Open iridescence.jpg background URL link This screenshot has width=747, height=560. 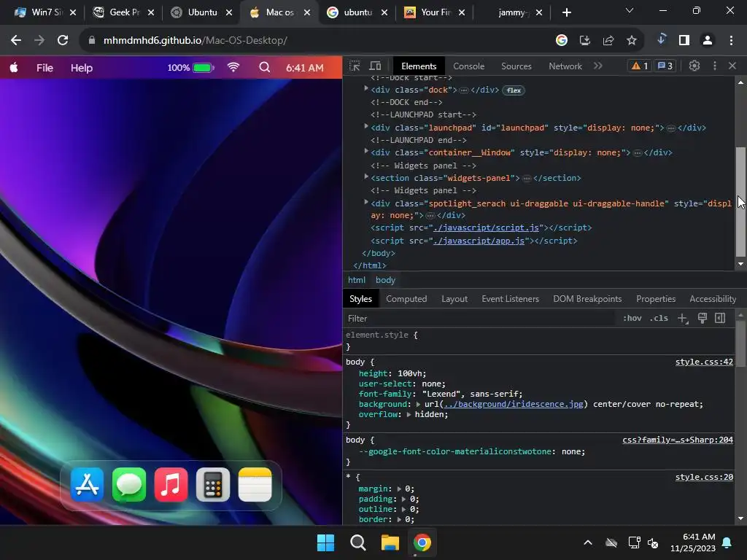[513, 404]
